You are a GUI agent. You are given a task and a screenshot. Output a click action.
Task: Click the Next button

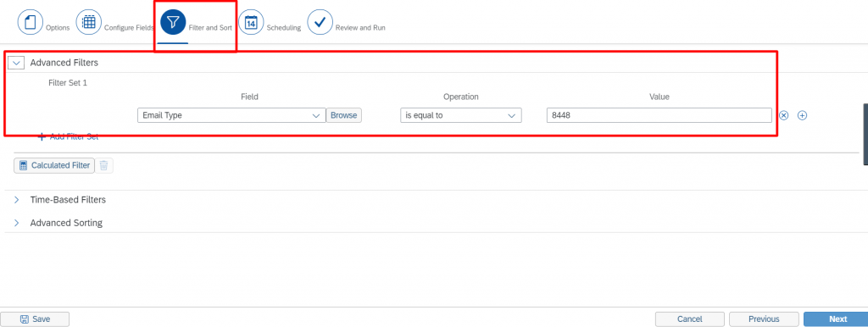click(837, 319)
